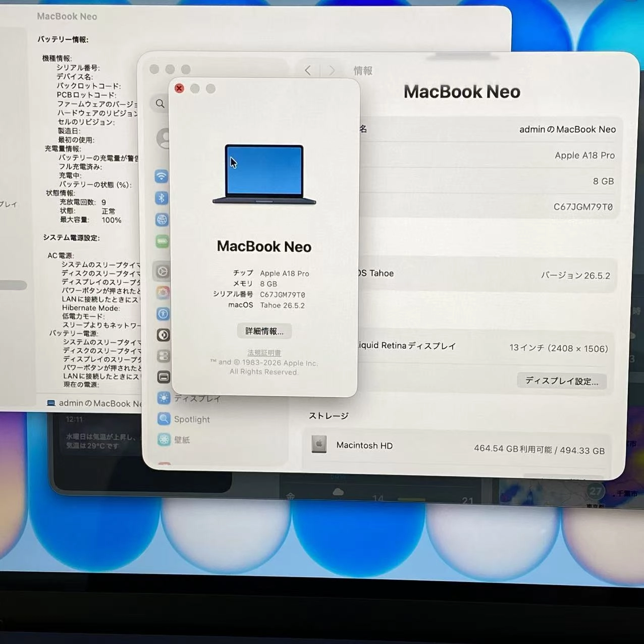Select the 壁紙 label in the settings sidebar
644x644 pixels.
tap(182, 440)
